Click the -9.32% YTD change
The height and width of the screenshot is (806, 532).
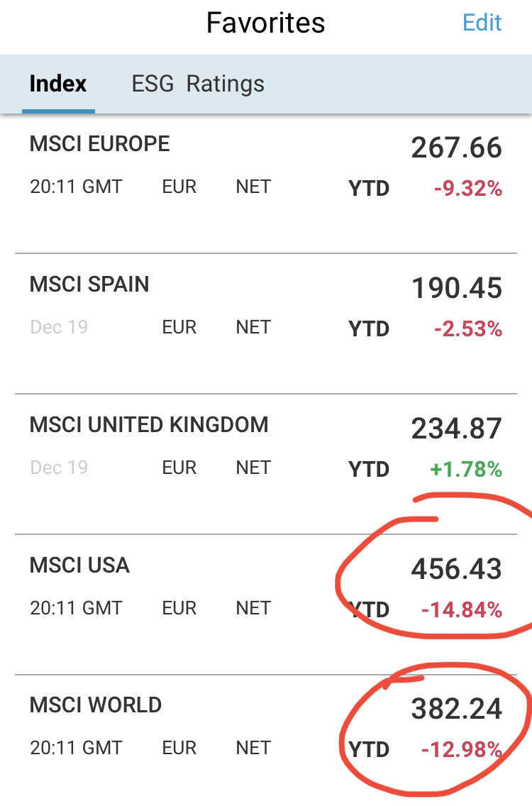tap(468, 189)
